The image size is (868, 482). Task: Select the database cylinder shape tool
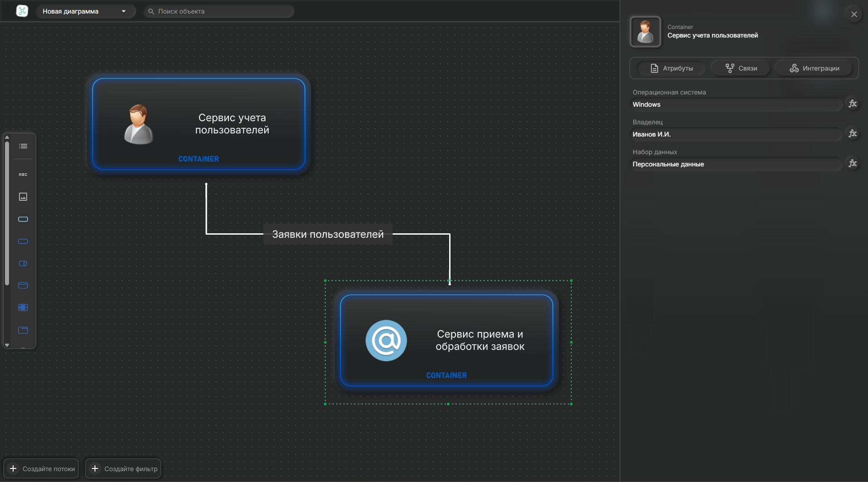(x=23, y=285)
